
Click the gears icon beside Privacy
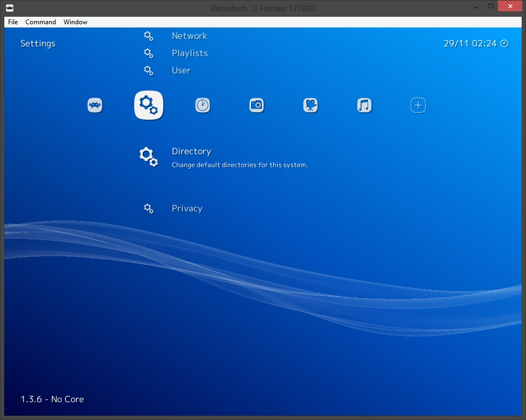point(149,209)
